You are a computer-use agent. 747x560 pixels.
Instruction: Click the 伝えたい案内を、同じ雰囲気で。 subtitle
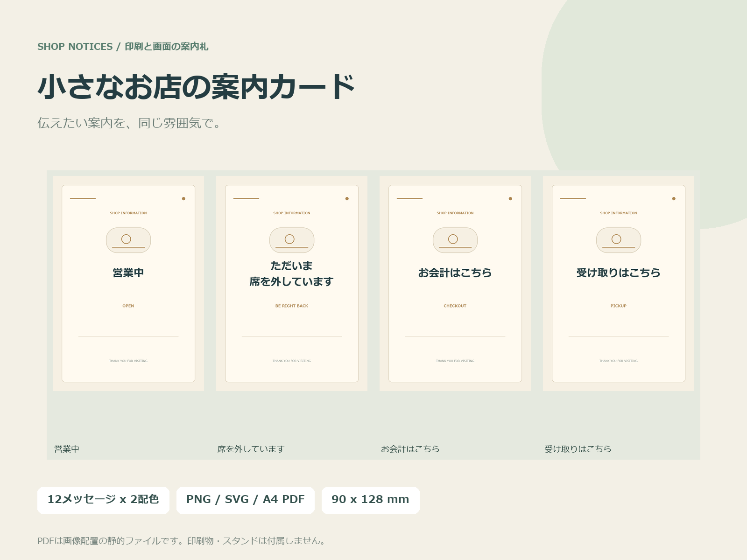[129, 123]
